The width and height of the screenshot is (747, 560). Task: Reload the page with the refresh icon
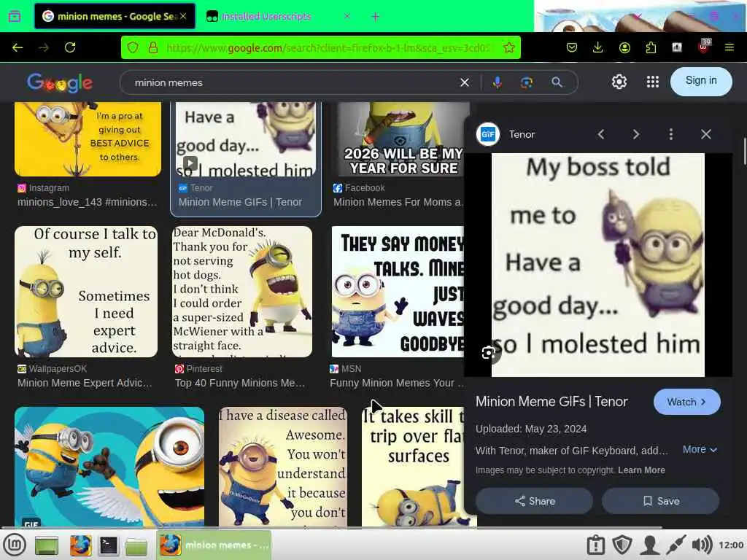pyautogui.click(x=70, y=47)
